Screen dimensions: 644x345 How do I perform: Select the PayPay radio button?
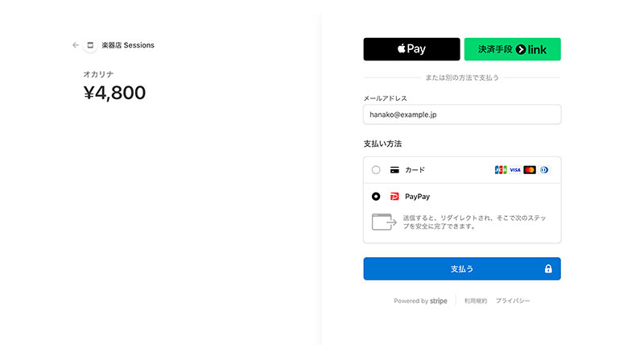pos(376,197)
